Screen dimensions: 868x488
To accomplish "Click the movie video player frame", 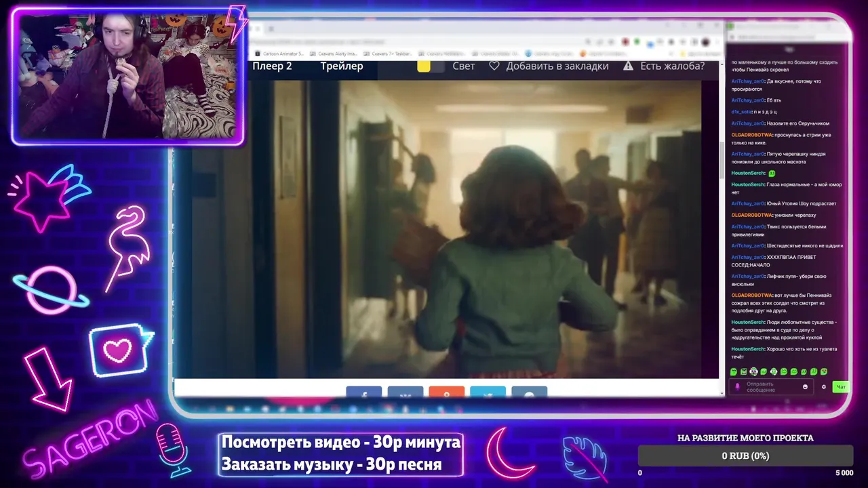I will coord(448,228).
